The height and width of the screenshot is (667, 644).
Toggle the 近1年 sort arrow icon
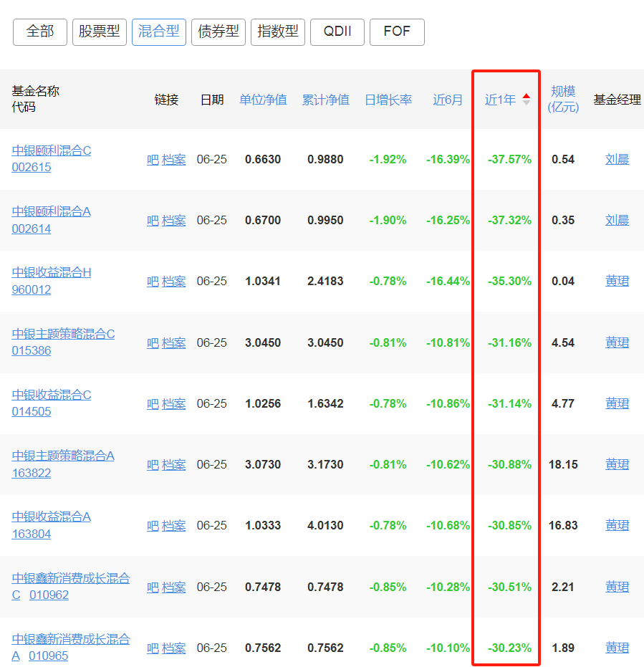pos(527,99)
